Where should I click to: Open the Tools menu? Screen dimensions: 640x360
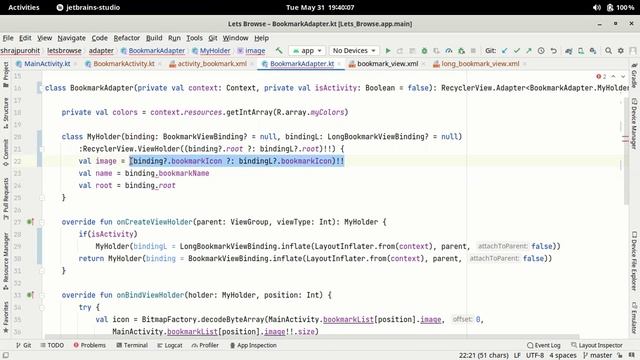coord(194,38)
